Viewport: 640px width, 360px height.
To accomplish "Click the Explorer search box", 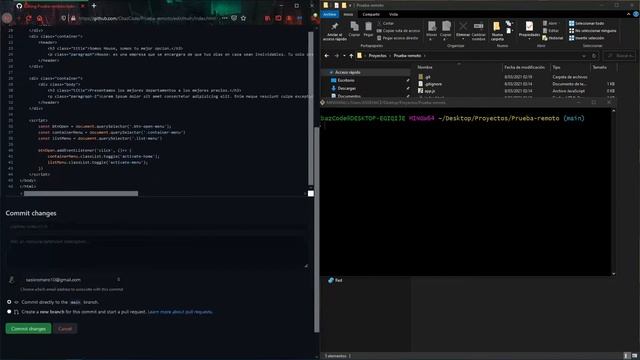I will tap(619, 56).
